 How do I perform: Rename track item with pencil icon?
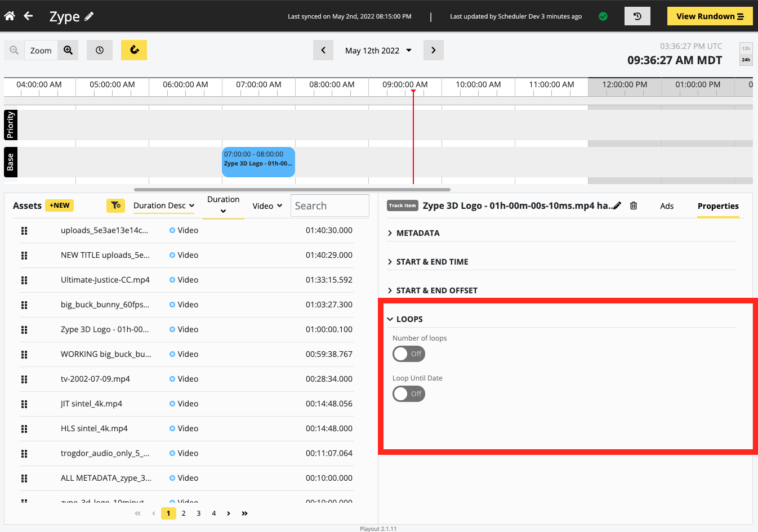(617, 205)
